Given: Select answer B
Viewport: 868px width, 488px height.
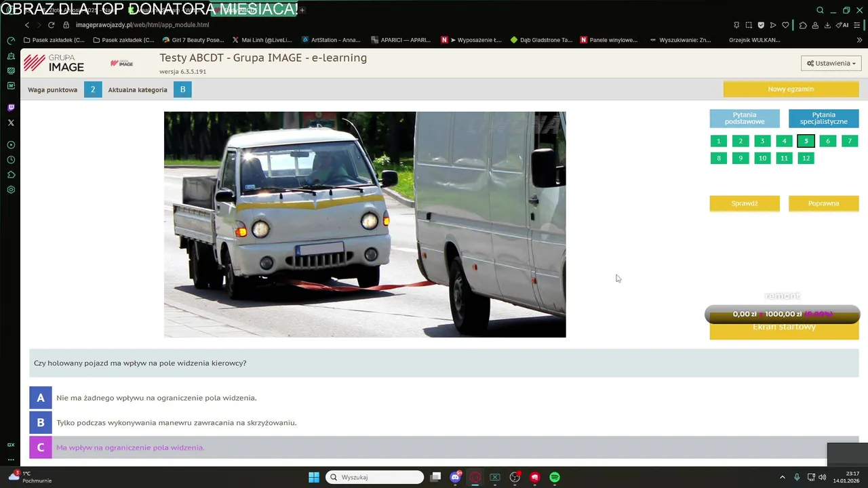Looking at the screenshot, I should click(x=444, y=422).
